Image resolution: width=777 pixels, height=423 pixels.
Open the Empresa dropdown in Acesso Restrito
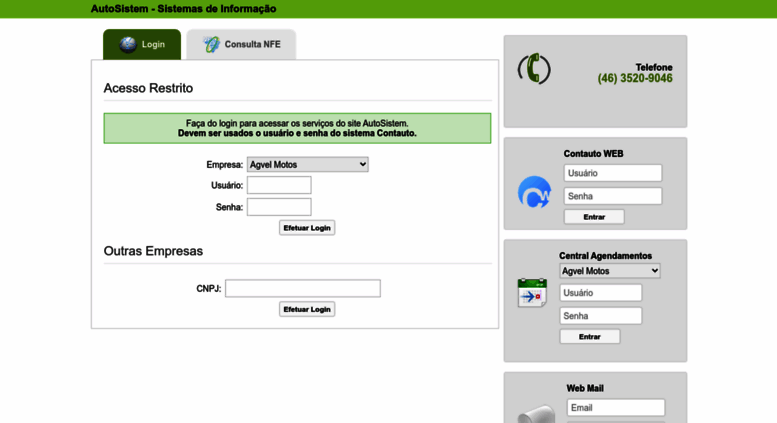pyautogui.click(x=308, y=164)
